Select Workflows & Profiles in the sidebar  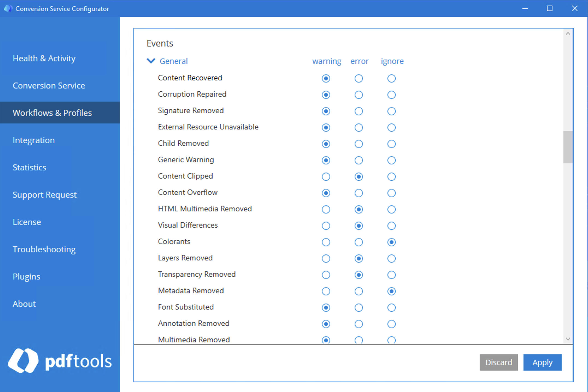52,113
